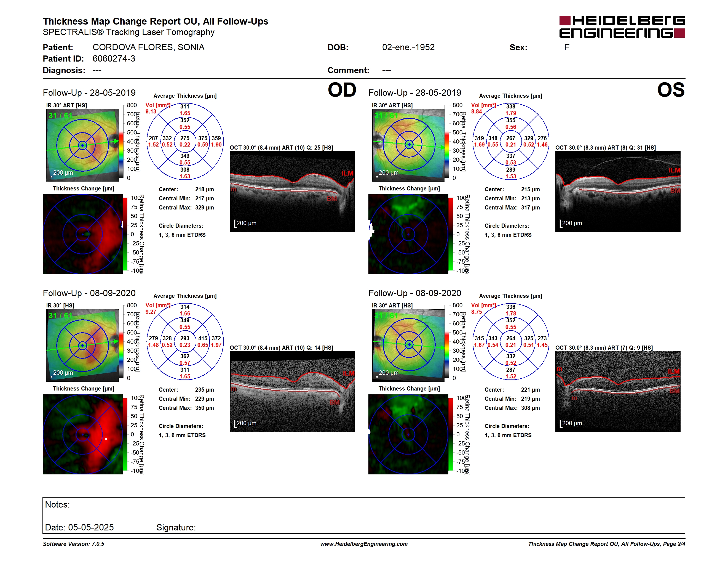This screenshot has height=563, width=728.
Task: Click the OS 2019 thickness change color scale
Action: point(451,234)
